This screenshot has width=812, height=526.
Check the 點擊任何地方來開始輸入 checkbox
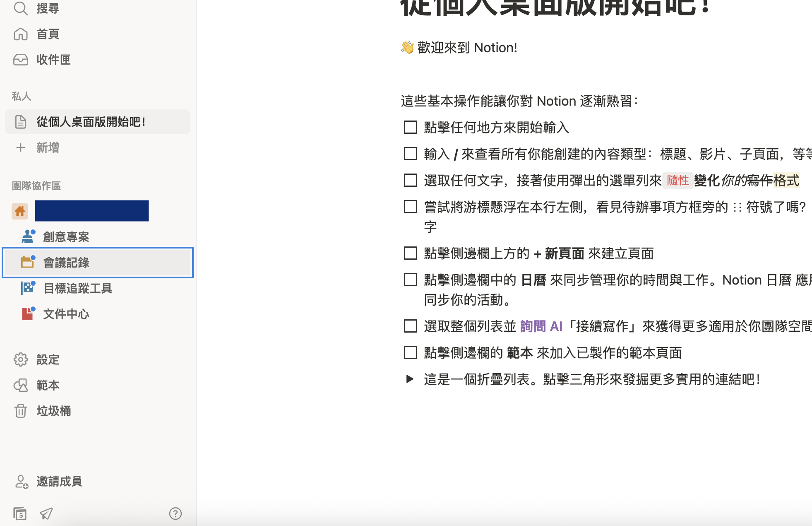tap(410, 127)
